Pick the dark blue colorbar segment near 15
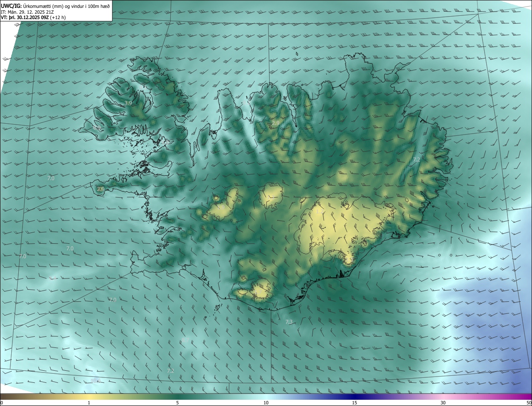This screenshot has width=532, height=406. 355,396
